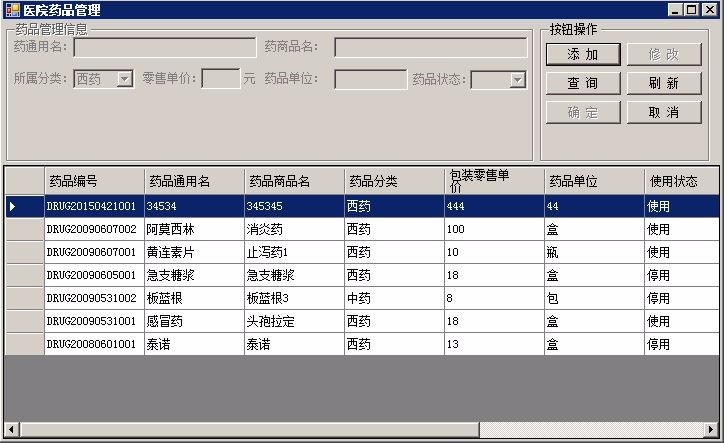This screenshot has height=443, width=724.
Task: Click the 345345 trade name cell
Action: click(295, 206)
